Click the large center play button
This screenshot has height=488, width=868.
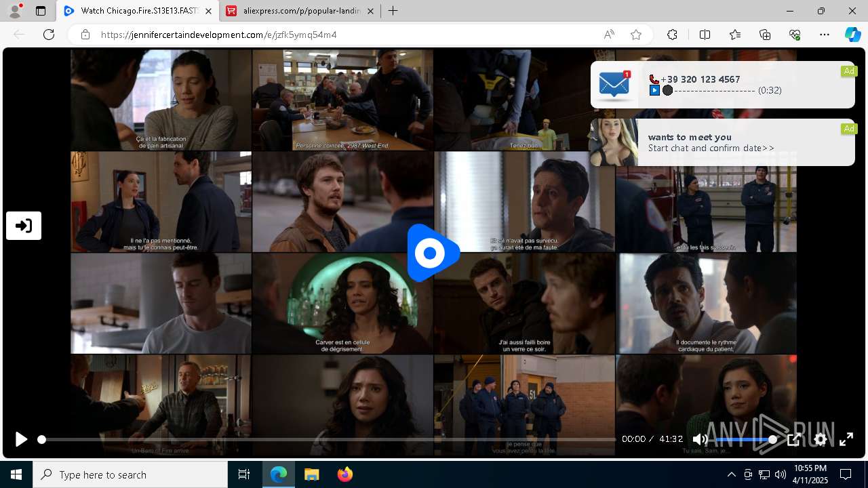[433, 253]
